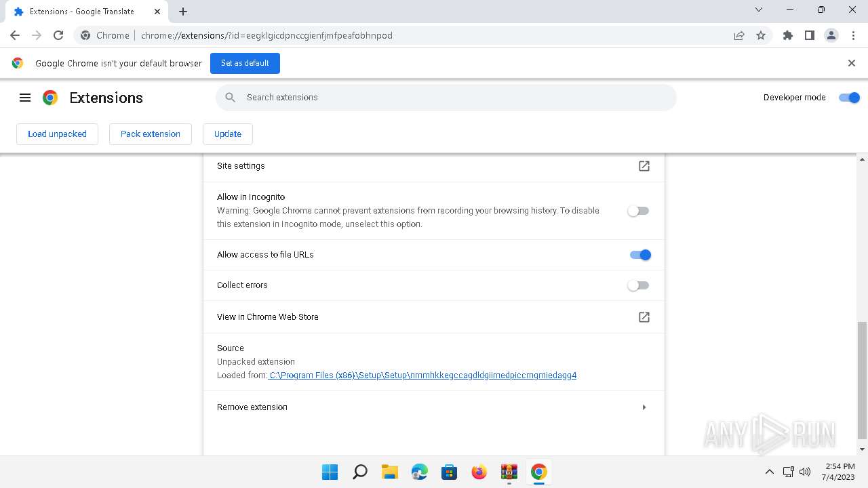Select the Extensions - Google Translate tab

tap(81, 12)
